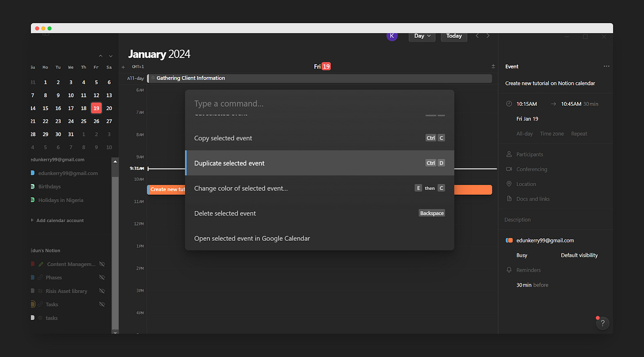Click the Birthdays calendar label

(x=50, y=187)
